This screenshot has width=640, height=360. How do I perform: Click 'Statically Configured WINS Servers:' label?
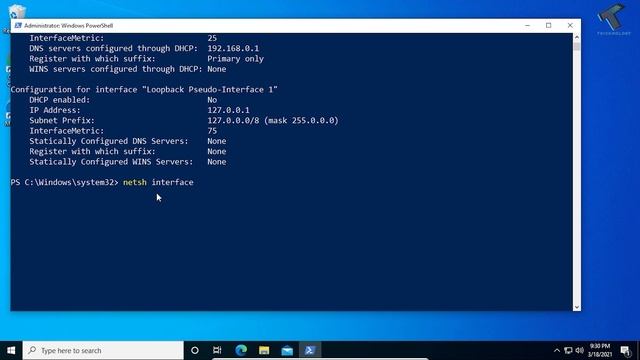click(x=111, y=162)
